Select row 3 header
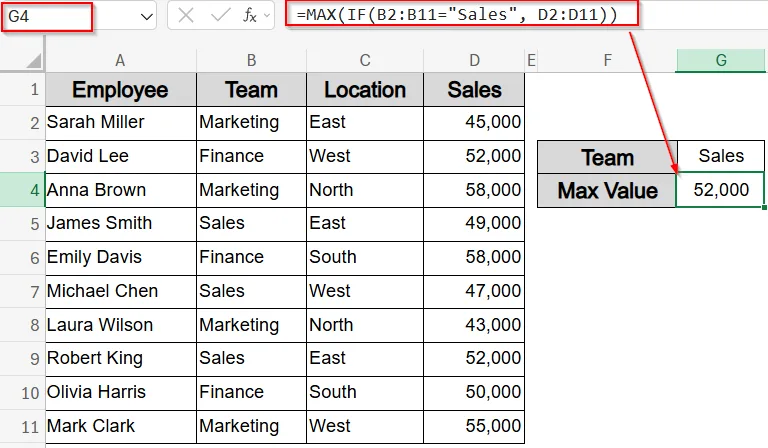 (x=23, y=156)
